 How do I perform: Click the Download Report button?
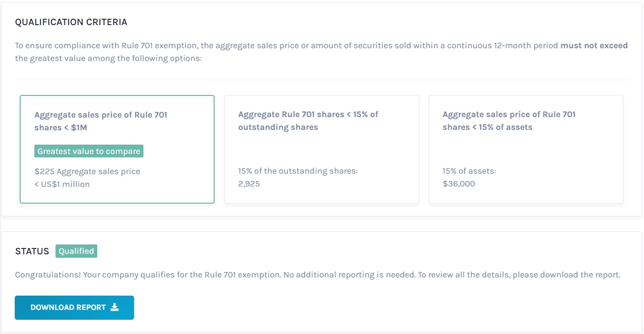(74, 307)
